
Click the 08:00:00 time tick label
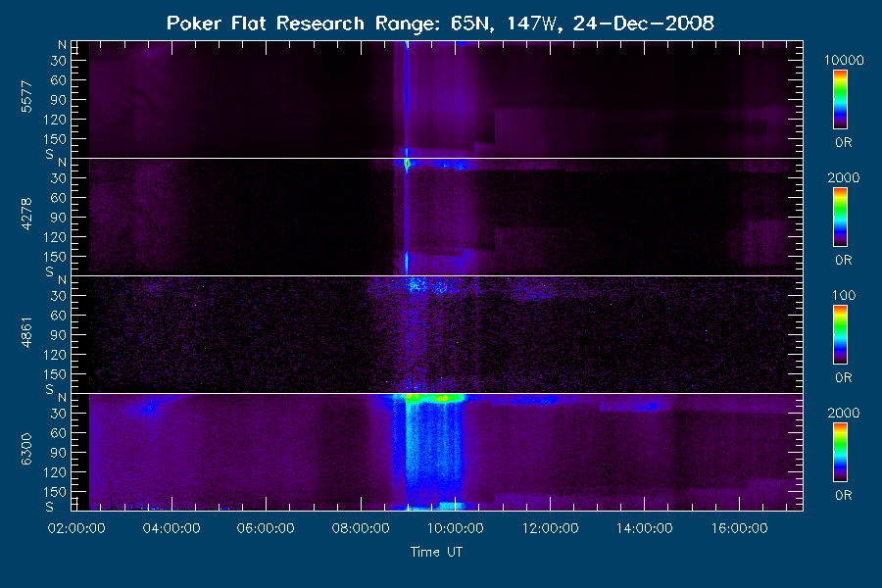point(361,528)
